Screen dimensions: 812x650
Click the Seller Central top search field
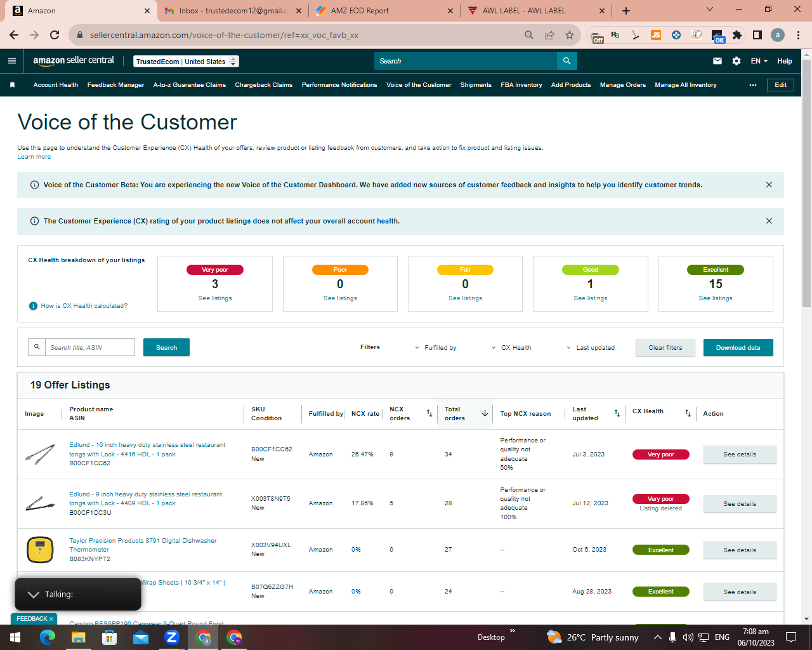pos(466,61)
